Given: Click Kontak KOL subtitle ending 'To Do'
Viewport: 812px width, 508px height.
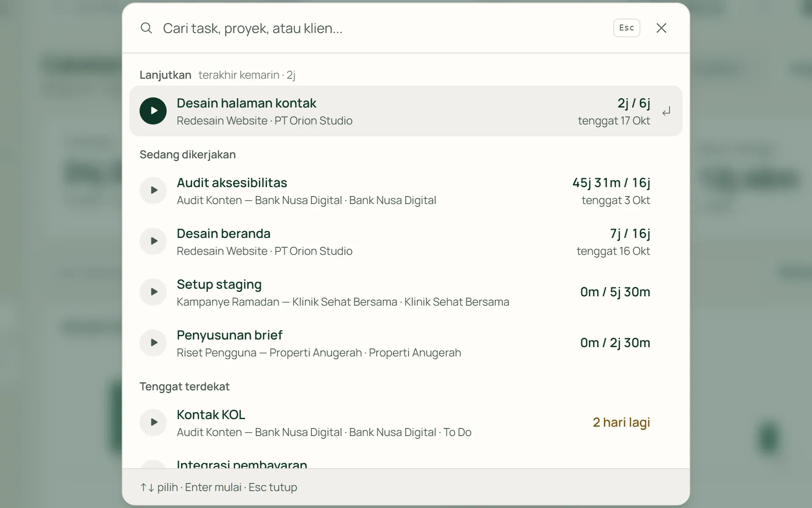Looking at the screenshot, I should [x=324, y=432].
